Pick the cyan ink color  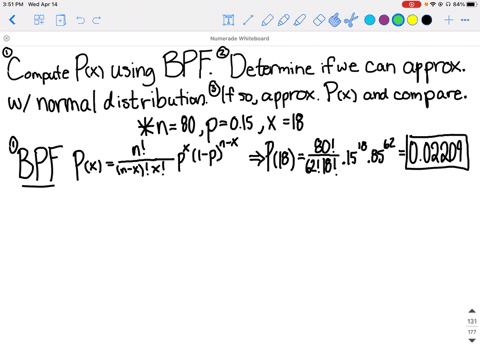click(369, 20)
